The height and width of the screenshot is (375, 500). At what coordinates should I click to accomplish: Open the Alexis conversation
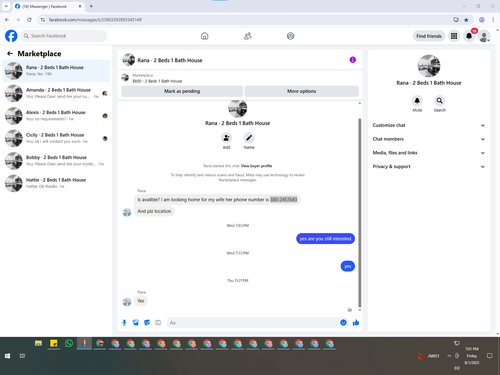click(56, 116)
